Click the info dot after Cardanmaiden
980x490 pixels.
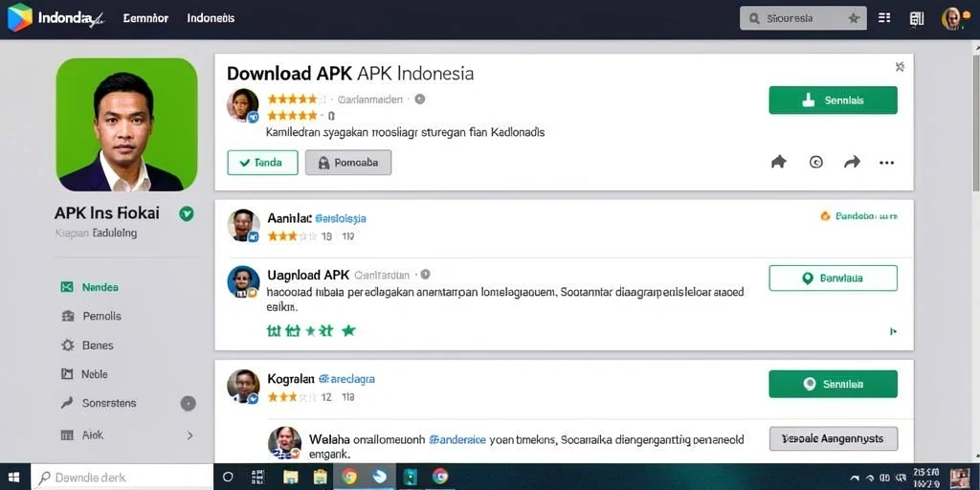tap(420, 99)
